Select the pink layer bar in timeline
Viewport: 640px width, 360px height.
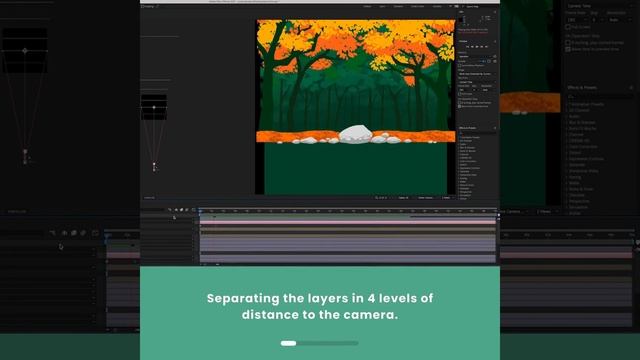348,222
